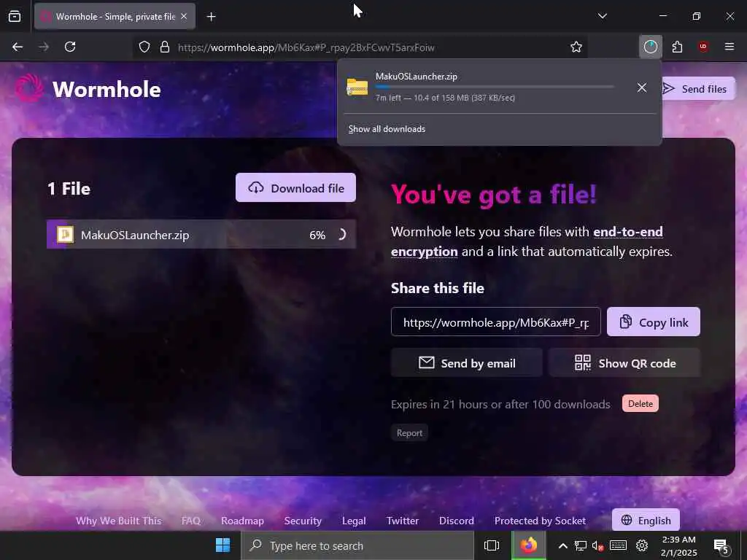Select the MakuOSLauncher.zip file row

(201, 235)
